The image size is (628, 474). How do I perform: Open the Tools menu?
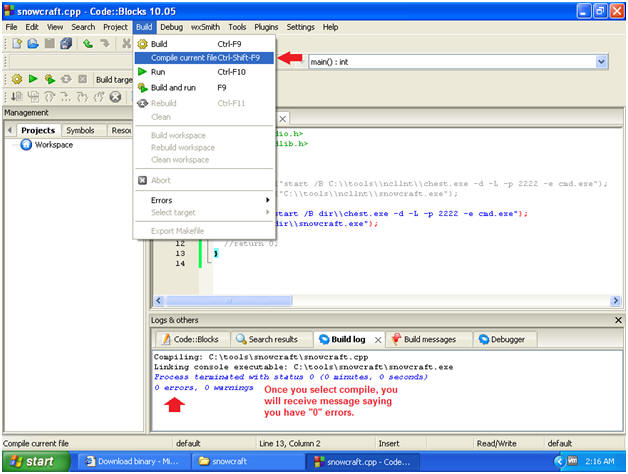pos(237,27)
